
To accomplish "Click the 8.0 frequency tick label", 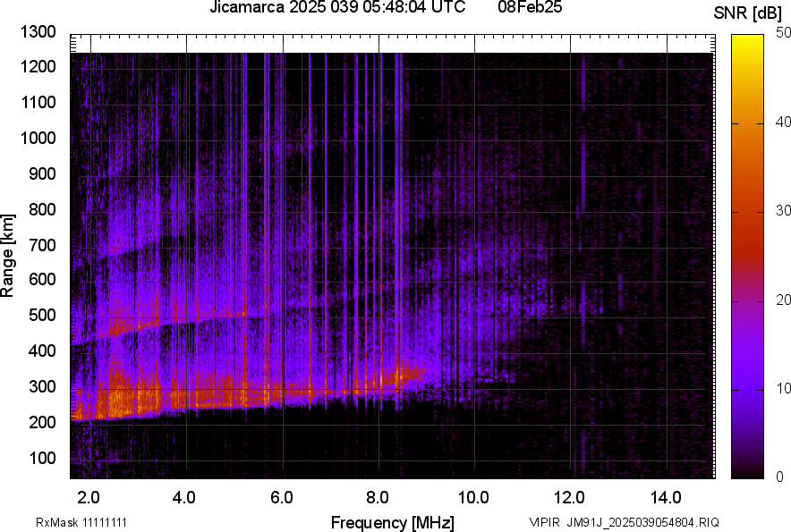I will pos(378,497).
